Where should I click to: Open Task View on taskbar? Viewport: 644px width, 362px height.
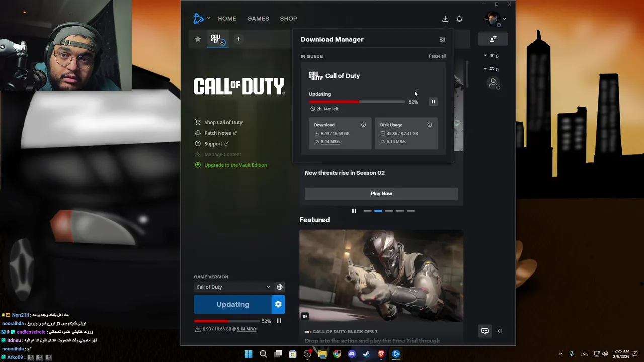pyautogui.click(x=278, y=354)
